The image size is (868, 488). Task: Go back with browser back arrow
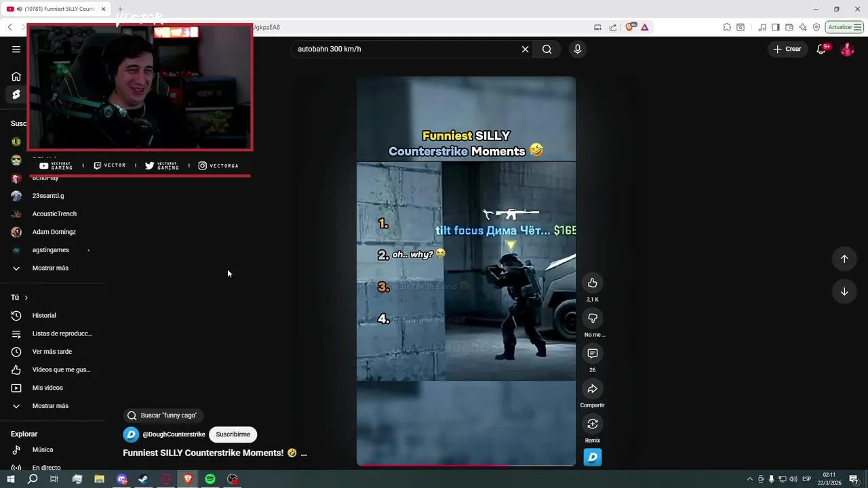(x=9, y=27)
